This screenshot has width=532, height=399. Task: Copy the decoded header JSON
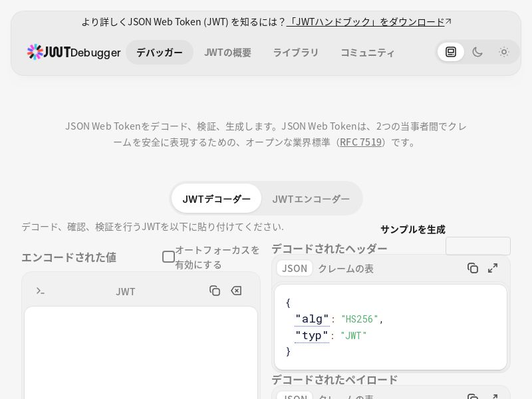(473, 268)
